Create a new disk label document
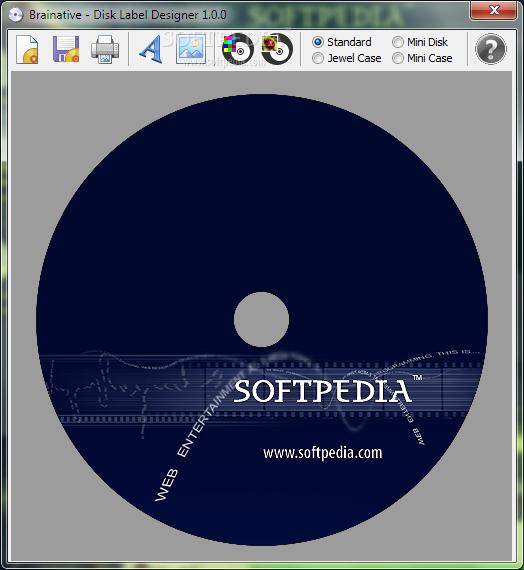The height and width of the screenshot is (570, 524). click(27, 49)
